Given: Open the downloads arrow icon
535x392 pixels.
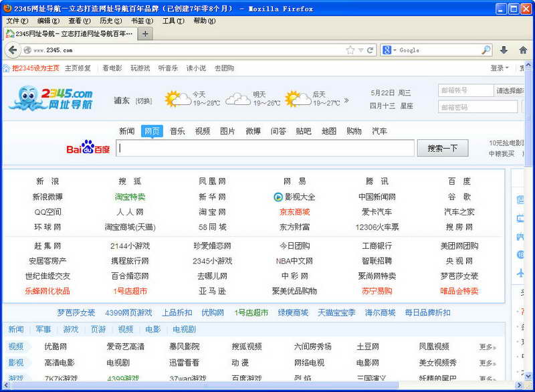Looking at the screenshot, I should (x=504, y=50).
